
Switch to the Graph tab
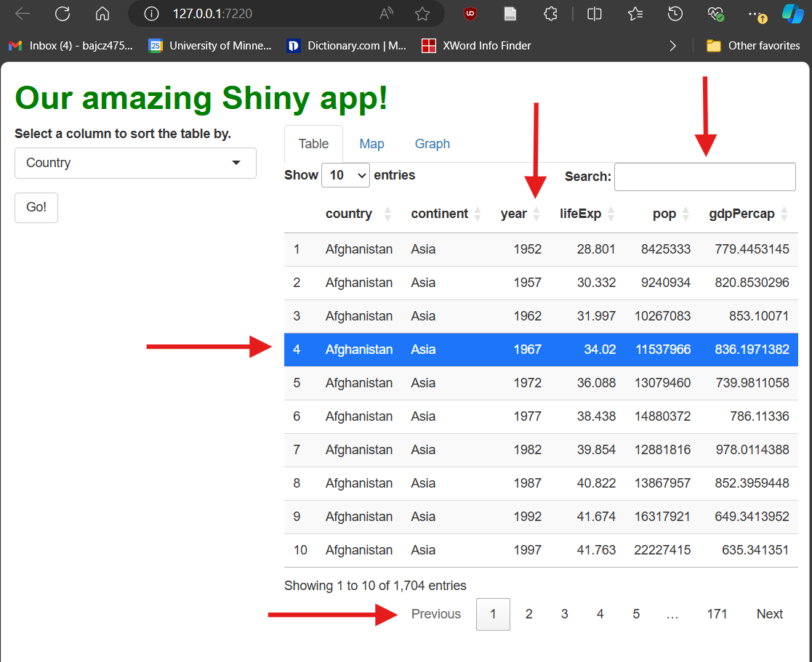click(x=433, y=144)
